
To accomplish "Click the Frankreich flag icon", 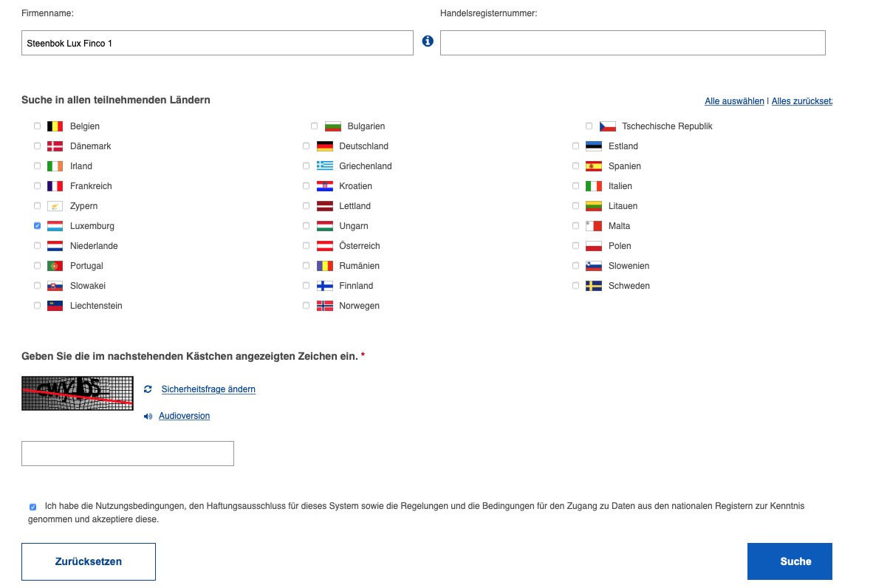I will click(x=55, y=185).
